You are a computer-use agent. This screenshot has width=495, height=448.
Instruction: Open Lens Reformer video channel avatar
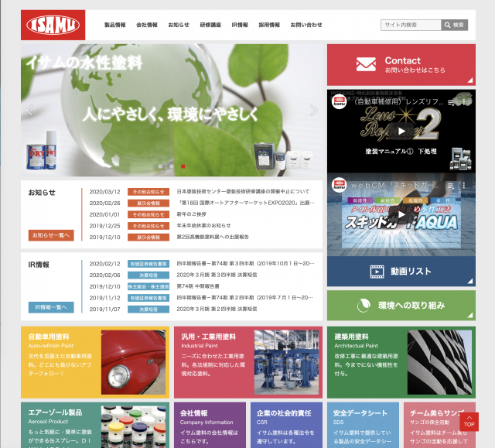point(340,101)
